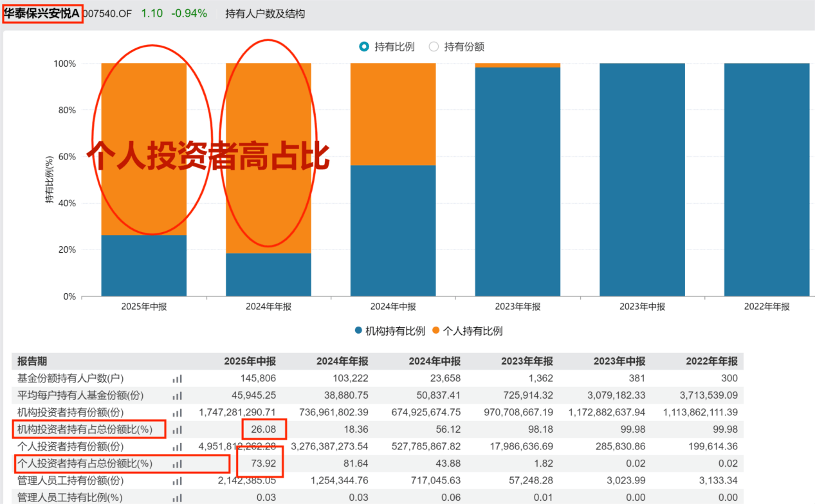Click chart icon for 机构投资者持有份额 row
This screenshot has width=815, height=504.
(177, 412)
